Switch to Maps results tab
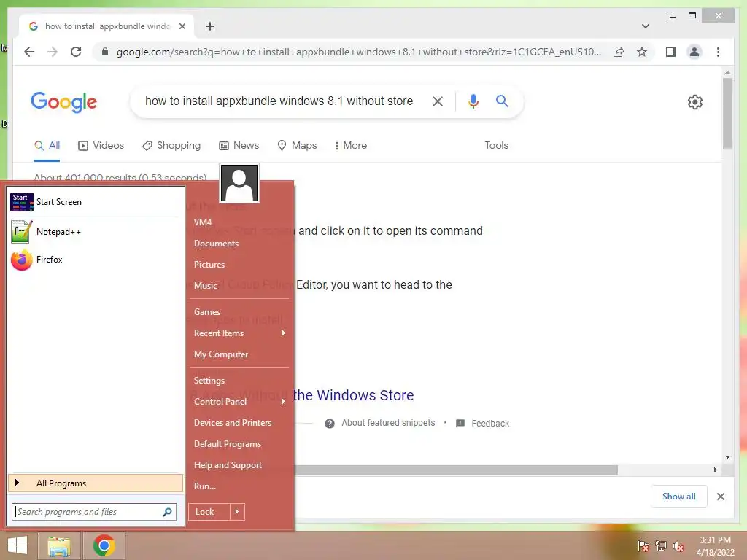The height and width of the screenshot is (560, 747). point(298,146)
